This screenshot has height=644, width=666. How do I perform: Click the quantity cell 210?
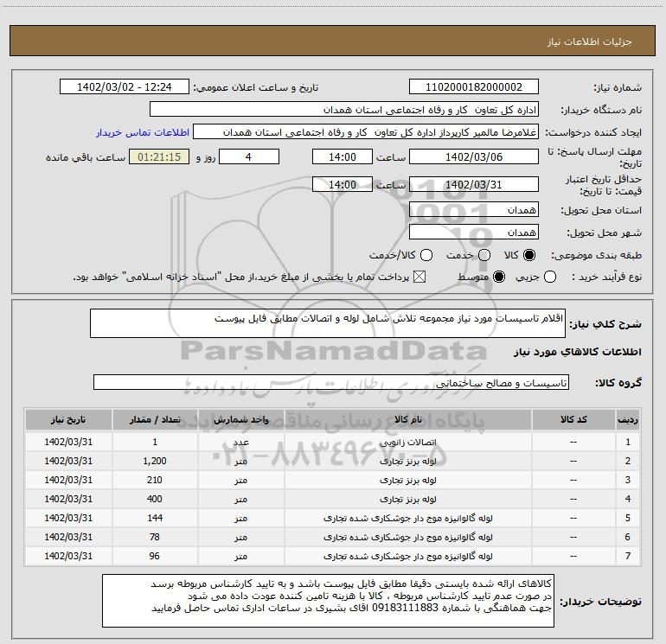tap(155, 480)
